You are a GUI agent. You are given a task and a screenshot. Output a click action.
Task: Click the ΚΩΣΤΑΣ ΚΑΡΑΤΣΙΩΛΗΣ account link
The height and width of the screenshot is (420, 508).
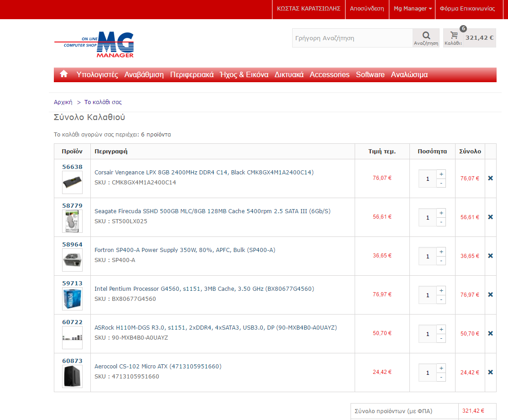[x=309, y=9]
